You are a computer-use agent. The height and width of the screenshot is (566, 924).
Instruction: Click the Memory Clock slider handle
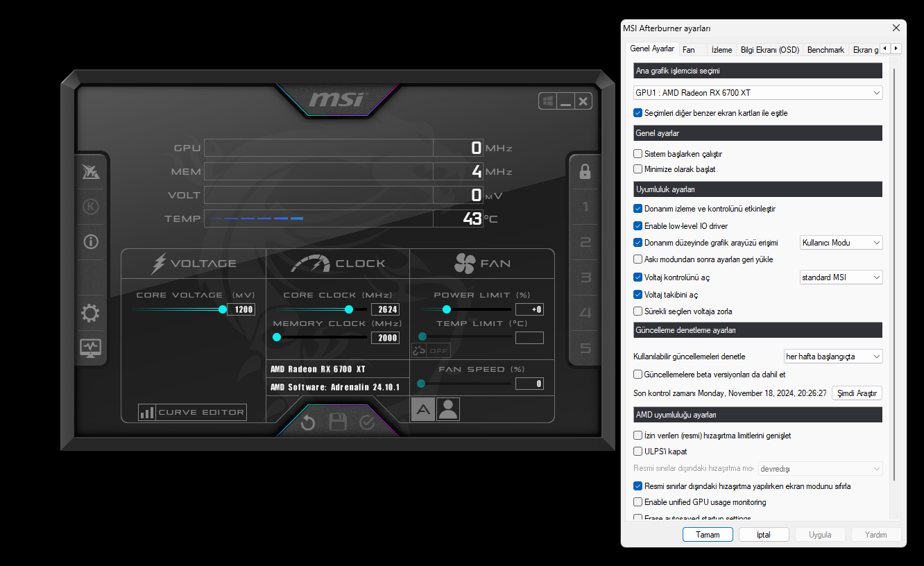pyautogui.click(x=277, y=338)
